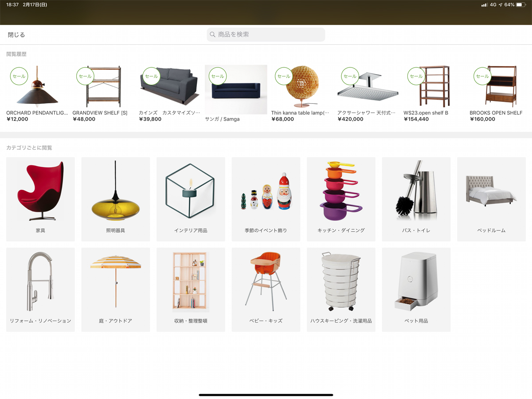Choose the 収納・整理整頓 category
The width and height of the screenshot is (532, 399).
point(191,289)
